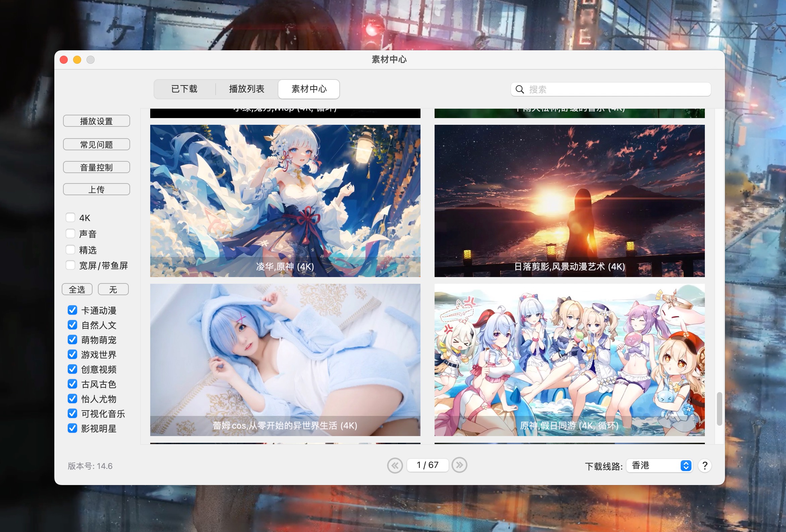Go to the next page arrow icon
The image size is (786, 532).
[459, 465]
